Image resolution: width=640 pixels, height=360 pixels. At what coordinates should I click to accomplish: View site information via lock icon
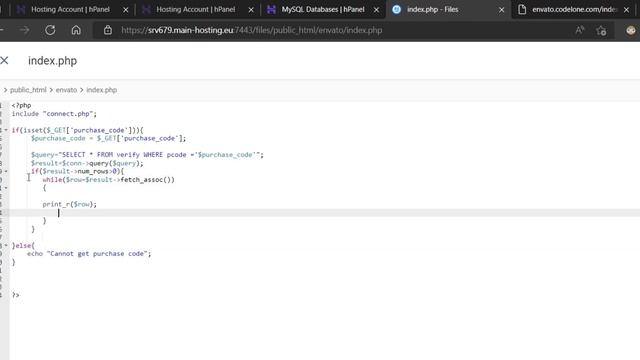pos(108,30)
